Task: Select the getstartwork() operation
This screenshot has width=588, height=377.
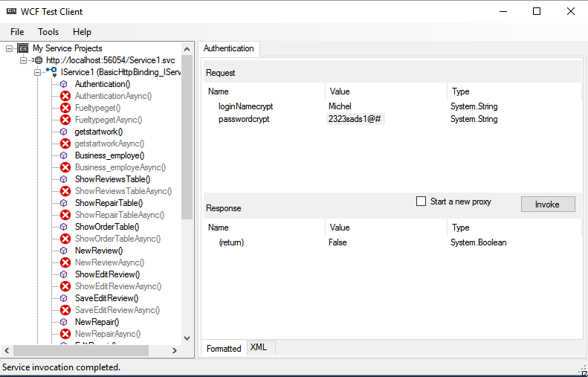Action: 99,132
